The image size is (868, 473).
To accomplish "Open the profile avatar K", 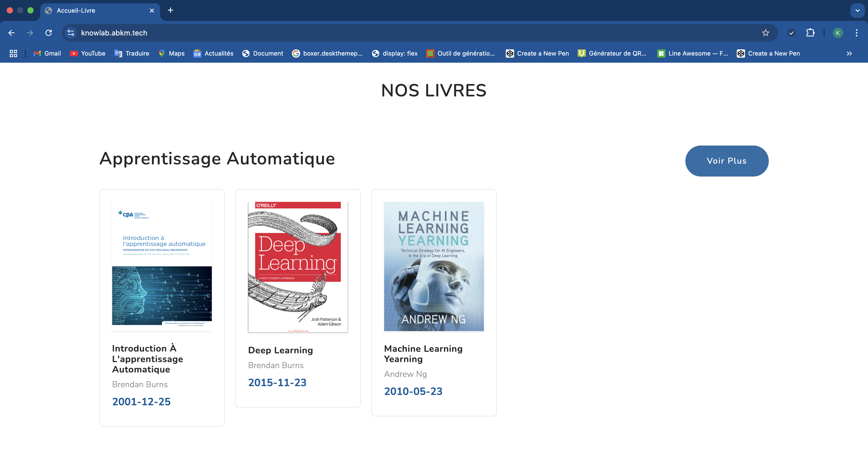I will coord(838,33).
